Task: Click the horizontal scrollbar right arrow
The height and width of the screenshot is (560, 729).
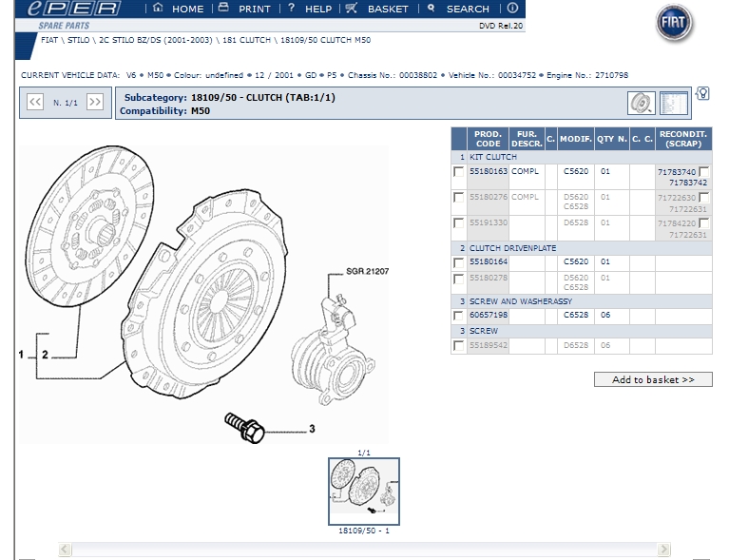Action: point(691,550)
